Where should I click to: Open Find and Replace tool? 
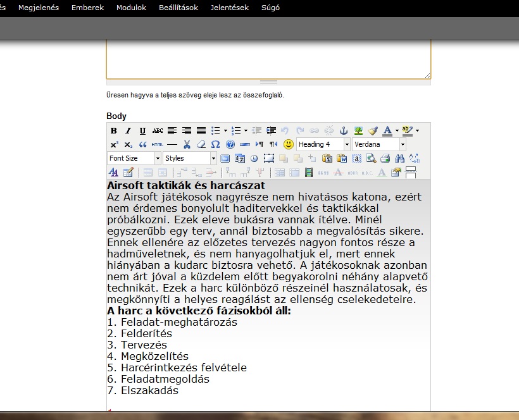click(x=415, y=158)
